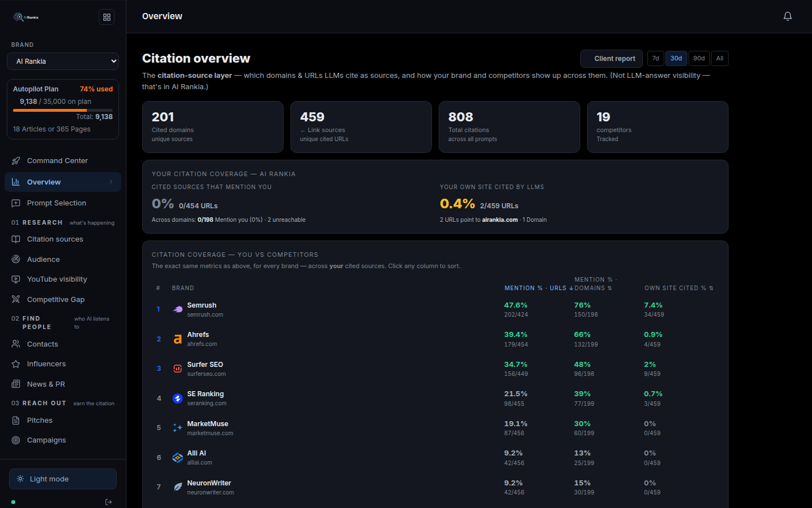Click the News & PR newspaper icon

tap(16, 384)
